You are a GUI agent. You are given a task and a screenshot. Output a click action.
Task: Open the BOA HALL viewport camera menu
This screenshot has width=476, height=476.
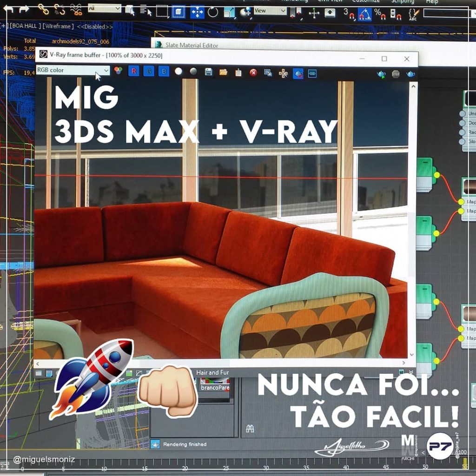[x=25, y=26]
